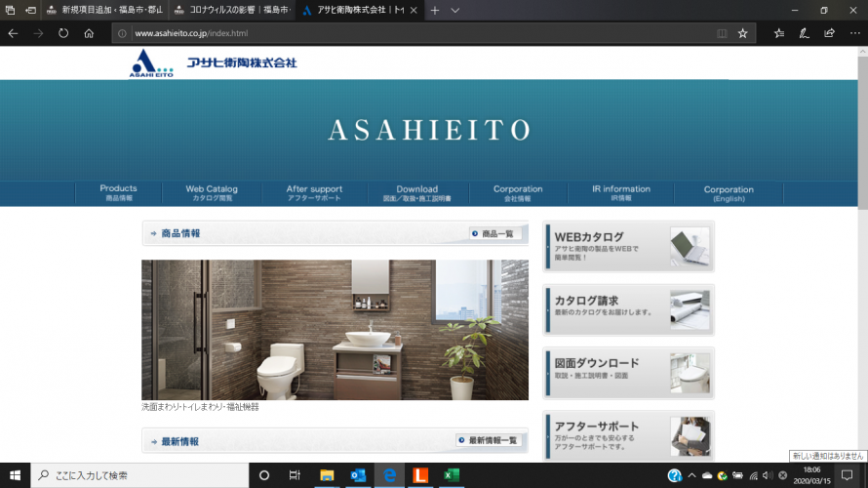Show site information icon
Screen dimensions: 868x488
(122, 33)
